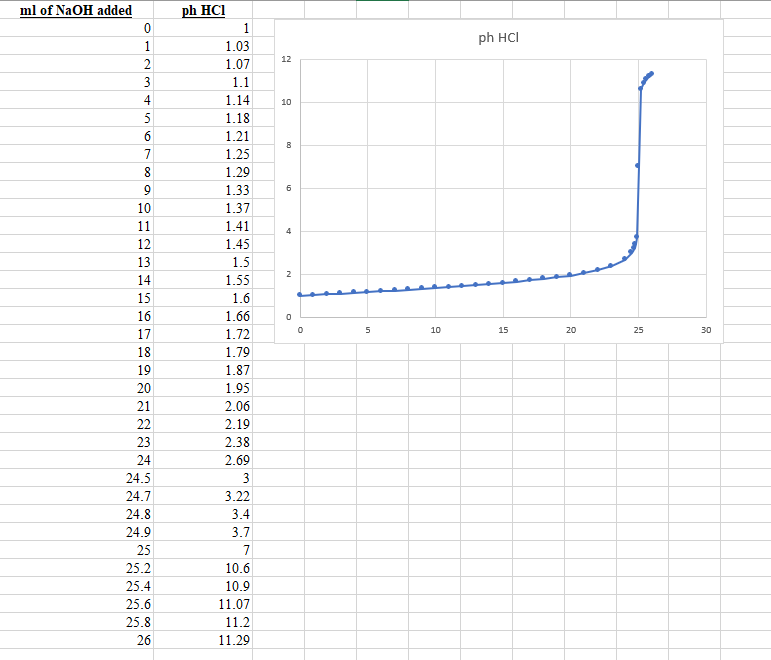Select NaOH volume cell 24.5

tap(76, 478)
